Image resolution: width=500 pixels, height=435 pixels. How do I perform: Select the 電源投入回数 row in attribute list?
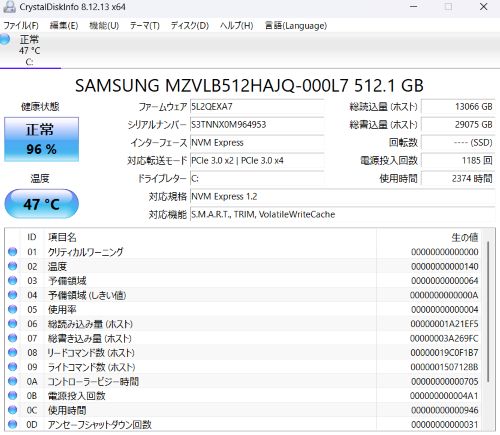point(245,396)
